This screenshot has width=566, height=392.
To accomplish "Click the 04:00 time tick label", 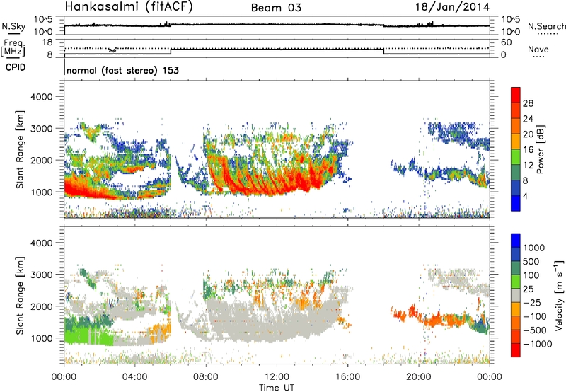I will (x=134, y=377).
